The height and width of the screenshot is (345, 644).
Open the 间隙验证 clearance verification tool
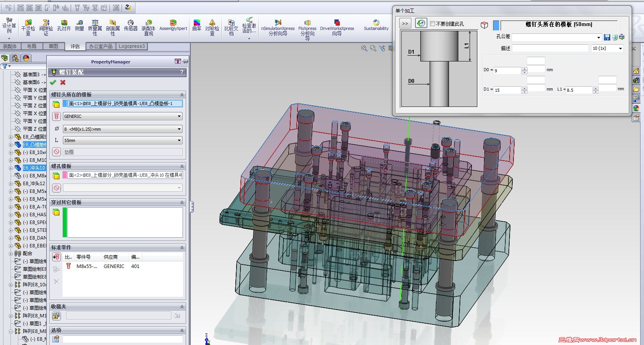coord(46,28)
